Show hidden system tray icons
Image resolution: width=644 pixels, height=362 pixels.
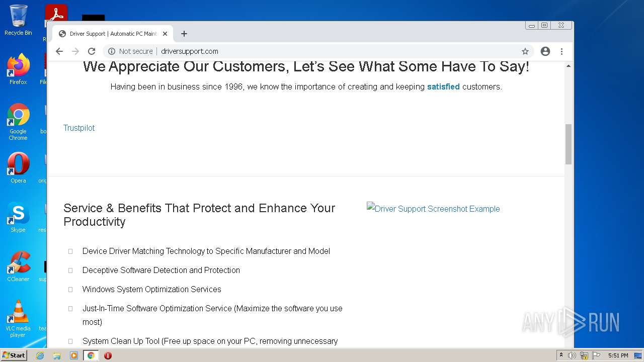[x=561, y=355]
